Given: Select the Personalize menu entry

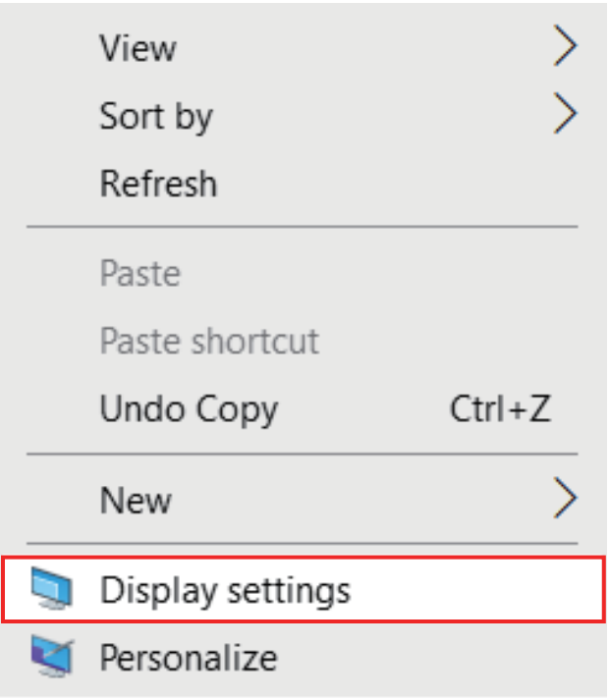Looking at the screenshot, I should pos(188,656).
